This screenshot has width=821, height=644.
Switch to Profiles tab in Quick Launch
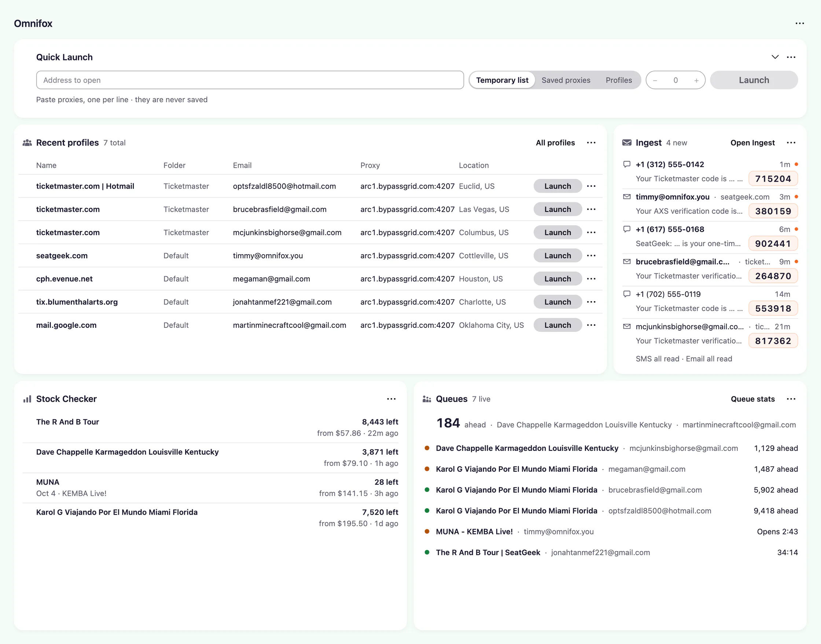[x=619, y=80]
